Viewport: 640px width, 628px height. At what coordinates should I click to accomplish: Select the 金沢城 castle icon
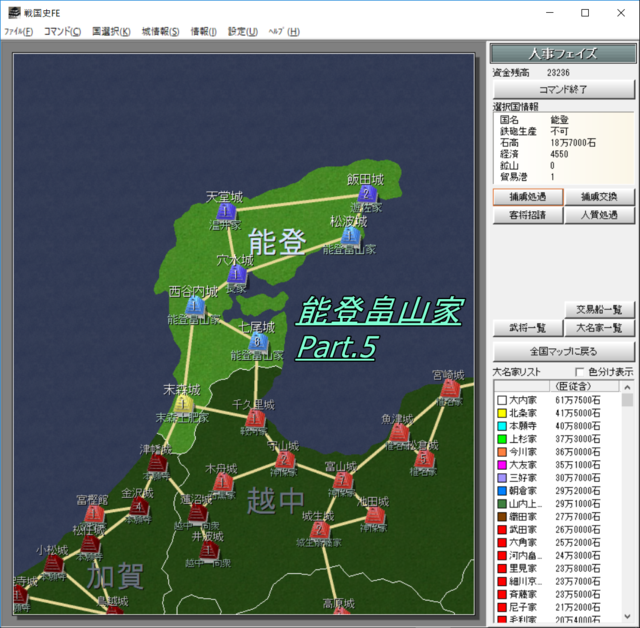(139, 508)
